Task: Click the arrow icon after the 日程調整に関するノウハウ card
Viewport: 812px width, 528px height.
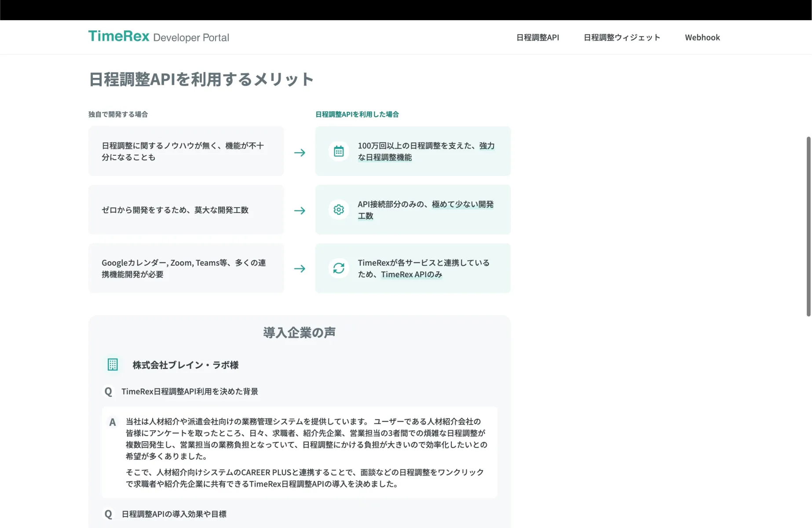Action: [300, 153]
